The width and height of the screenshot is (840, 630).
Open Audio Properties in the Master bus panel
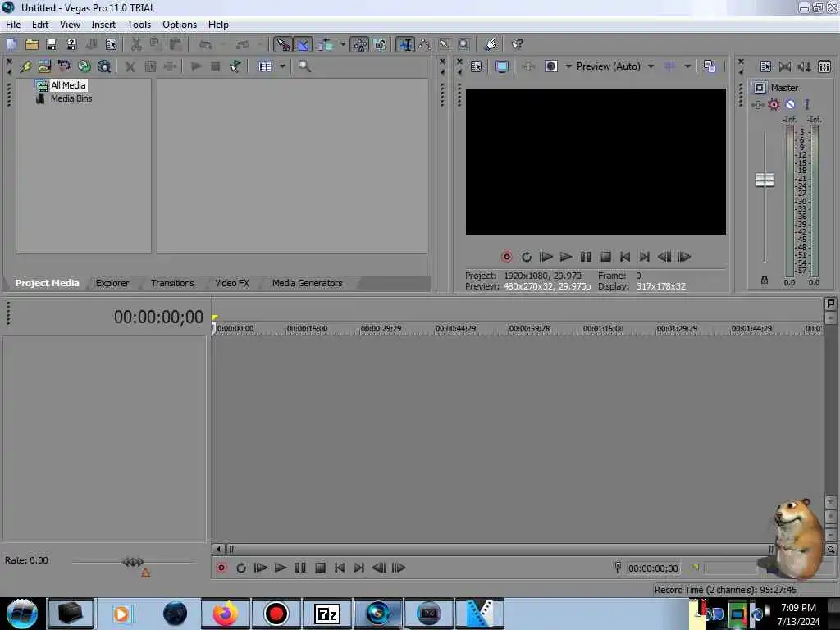click(765, 66)
